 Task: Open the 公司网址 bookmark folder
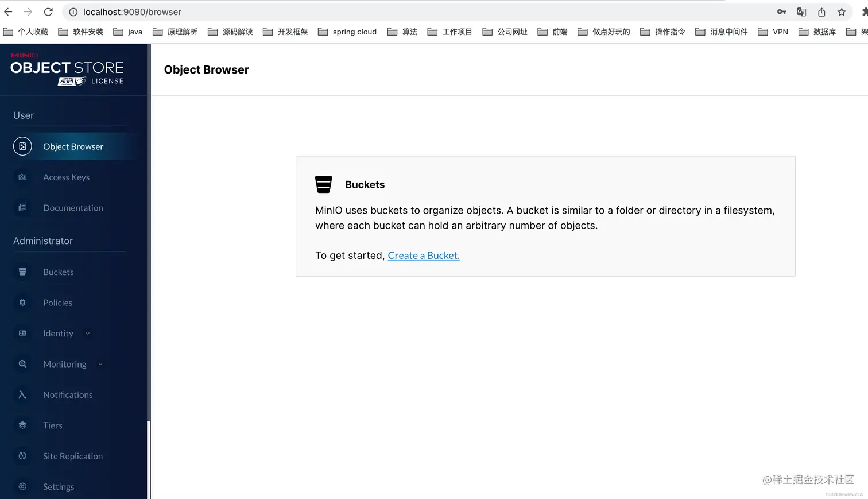click(x=505, y=32)
